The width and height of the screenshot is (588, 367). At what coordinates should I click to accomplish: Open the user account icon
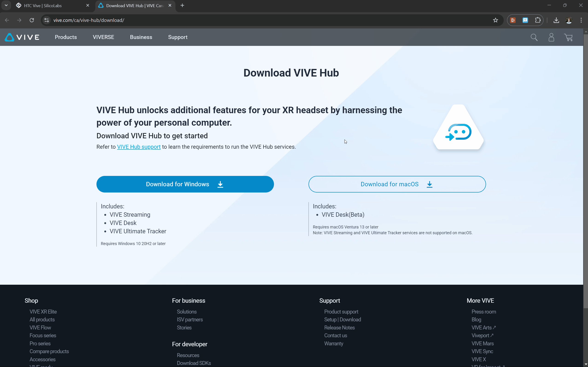pos(551,37)
